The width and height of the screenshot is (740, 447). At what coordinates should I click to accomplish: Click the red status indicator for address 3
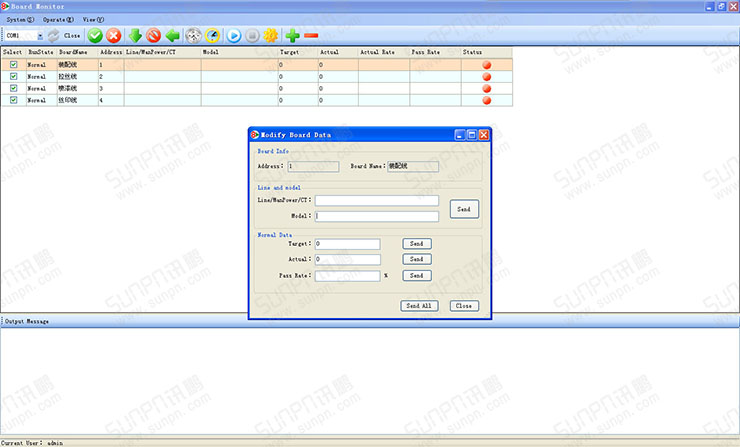487,88
